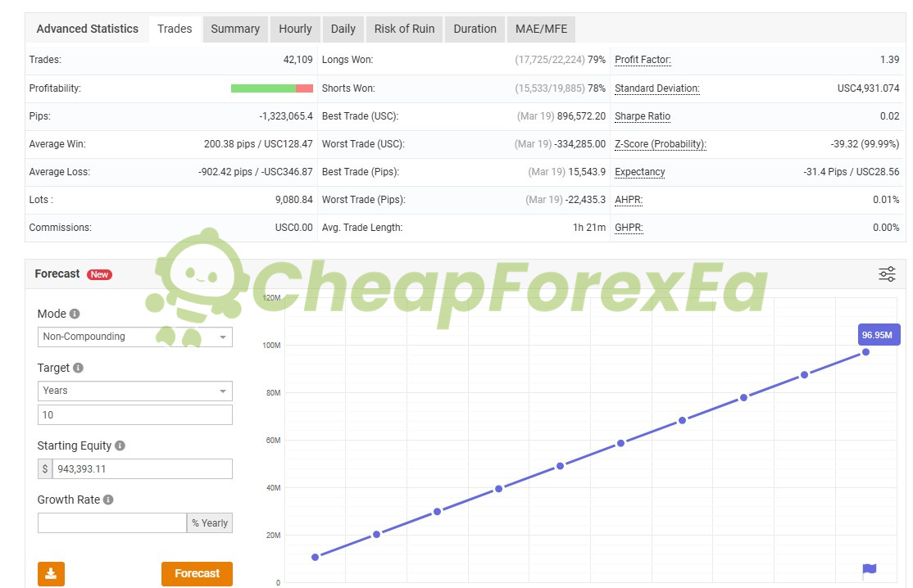Click the Best Trade value 896,572.20
This screenshot has height=588, width=913.
click(581, 116)
